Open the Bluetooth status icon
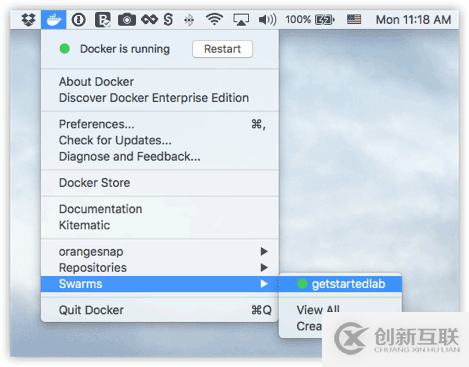469x367 pixels. click(189, 20)
